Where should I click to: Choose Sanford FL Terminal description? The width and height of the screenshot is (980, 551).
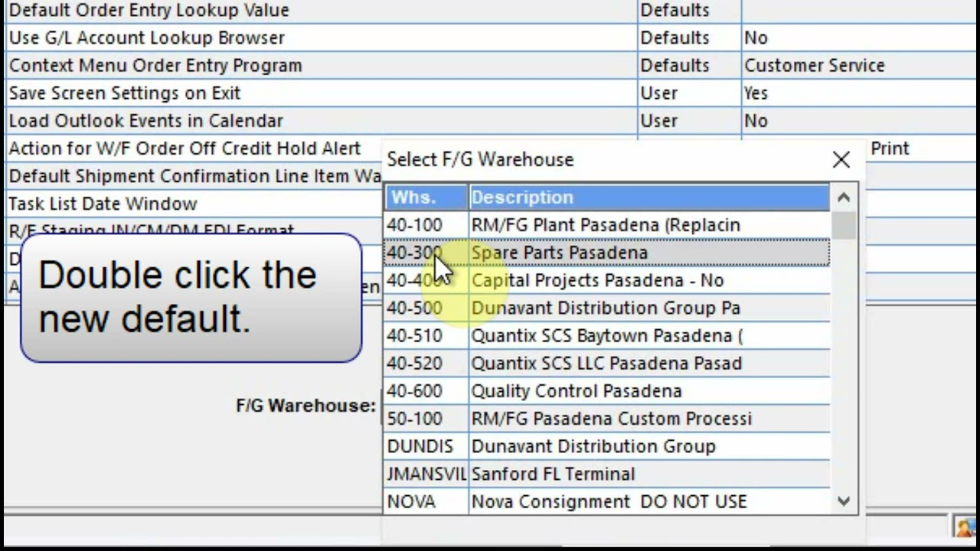click(553, 474)
